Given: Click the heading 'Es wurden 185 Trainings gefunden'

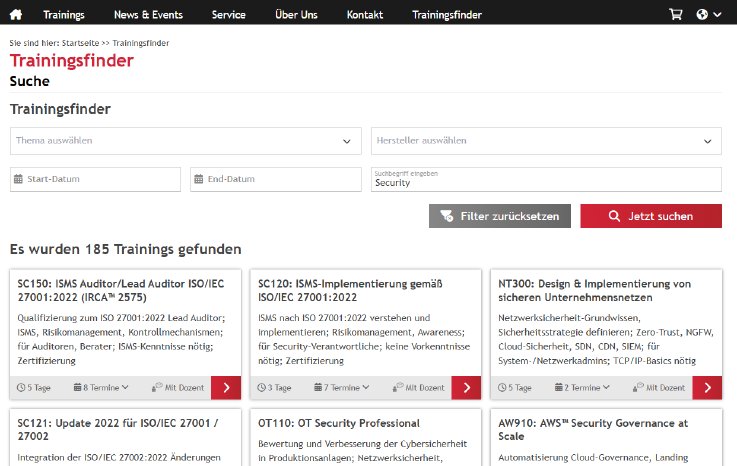Looking at the screenshot, I should click(125, 249).
